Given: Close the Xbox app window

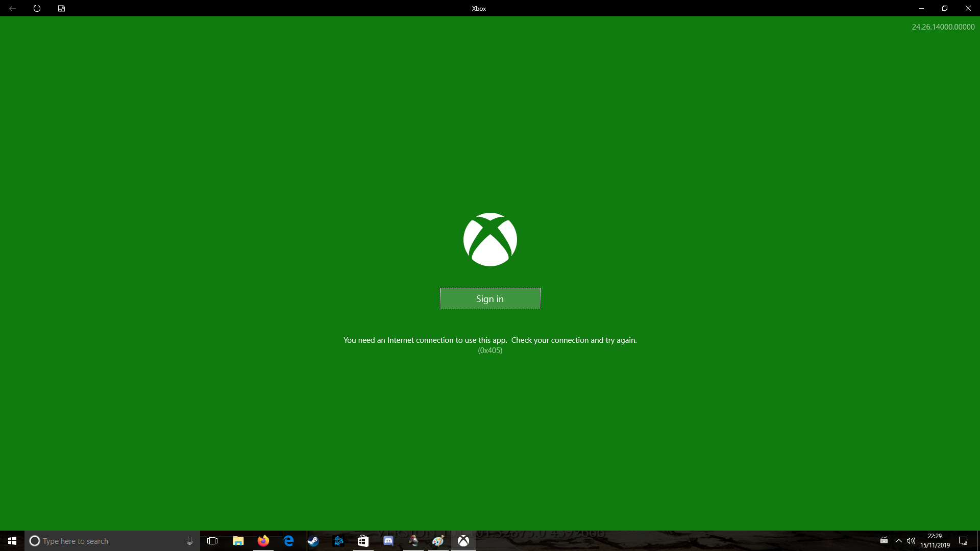Looking at the screenshot, I should 968,8.
